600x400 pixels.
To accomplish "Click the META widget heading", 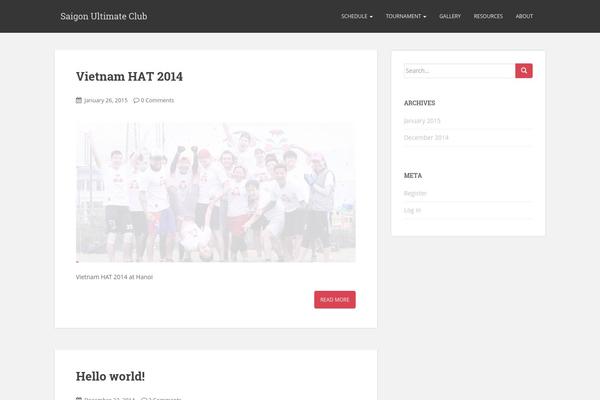I will pyautogui.click(x=413, y=176).
